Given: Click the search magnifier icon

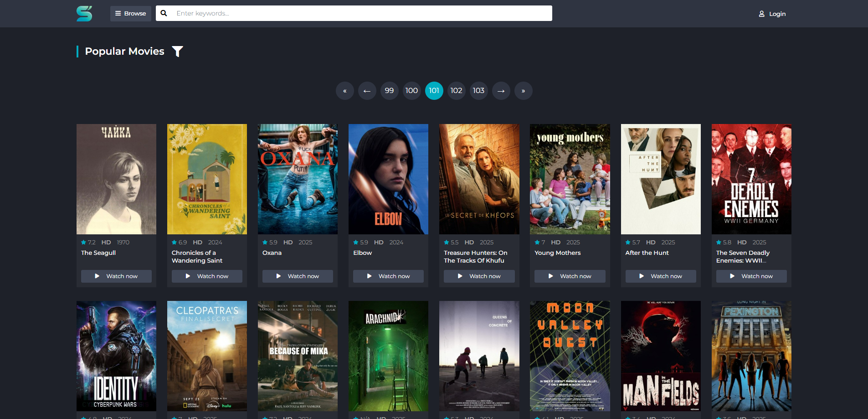Looking at the screenshot, I should (164, 13).
